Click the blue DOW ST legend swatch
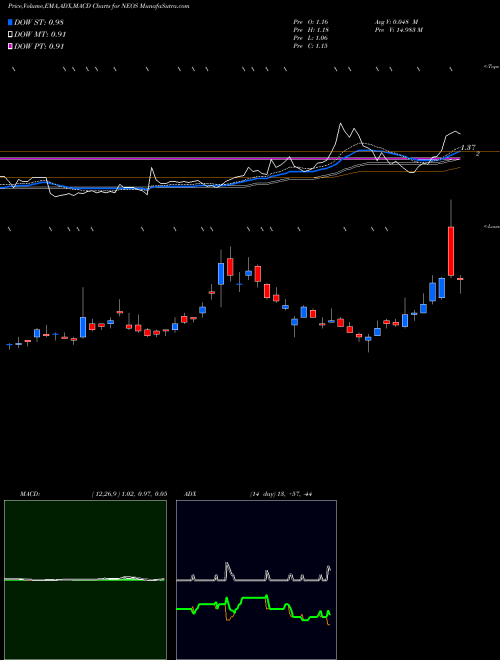 click(x=10, y=22)
